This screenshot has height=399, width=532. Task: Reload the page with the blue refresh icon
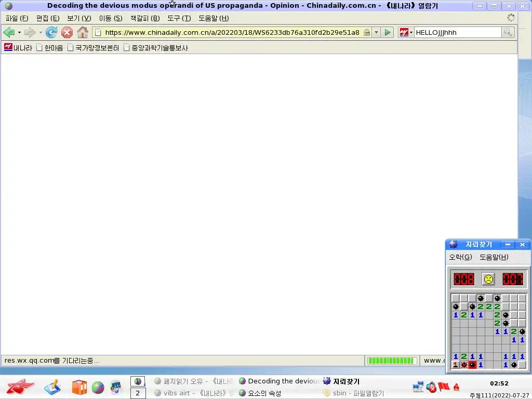pos(51,33)
